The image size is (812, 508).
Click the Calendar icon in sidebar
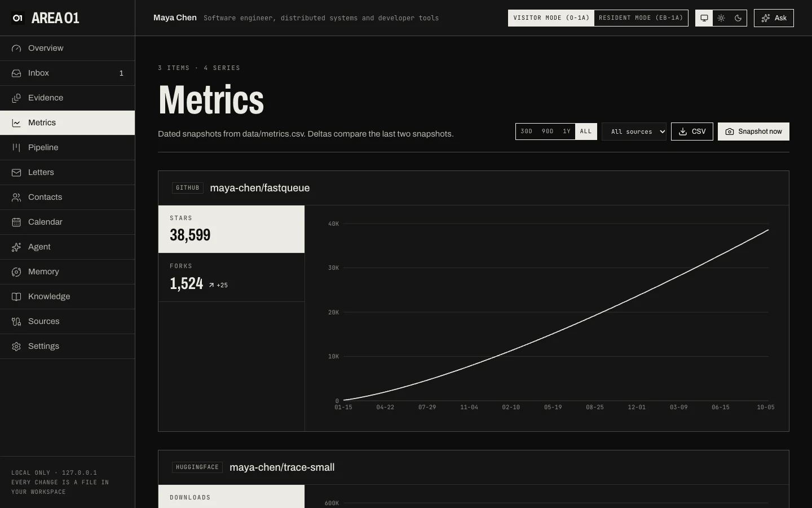pyautogui.click(x=16, y=222)
